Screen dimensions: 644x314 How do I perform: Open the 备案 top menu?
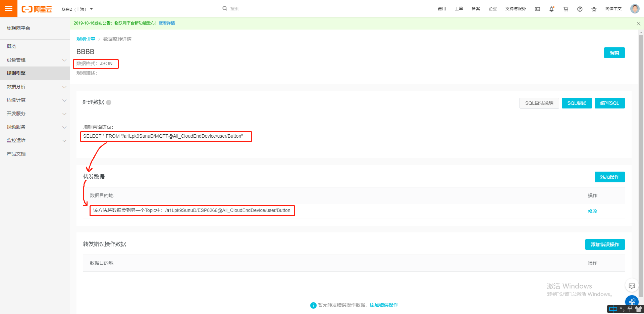[476, 9]
